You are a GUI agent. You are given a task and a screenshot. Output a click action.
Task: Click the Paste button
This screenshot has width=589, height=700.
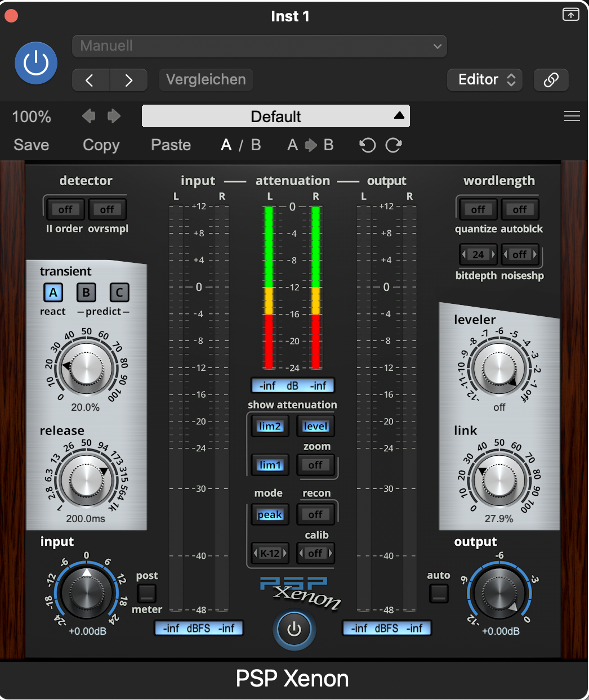[x=171, y=145]
